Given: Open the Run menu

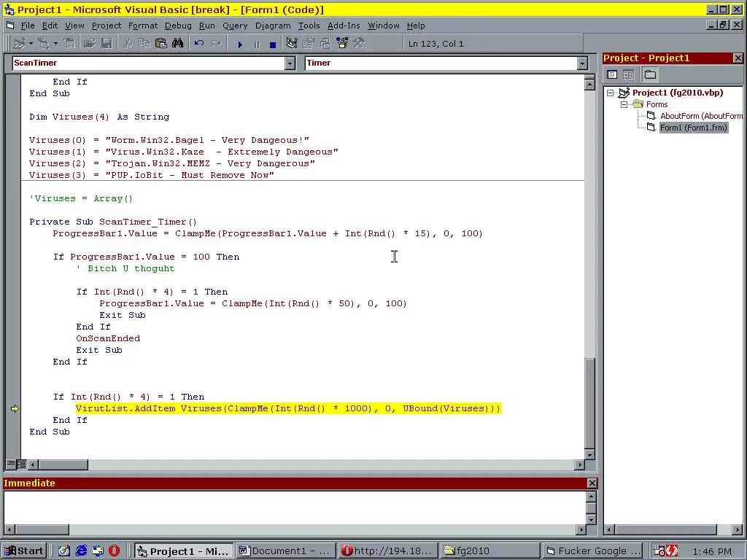Looking at the screenshot, I should coord(206,26).
